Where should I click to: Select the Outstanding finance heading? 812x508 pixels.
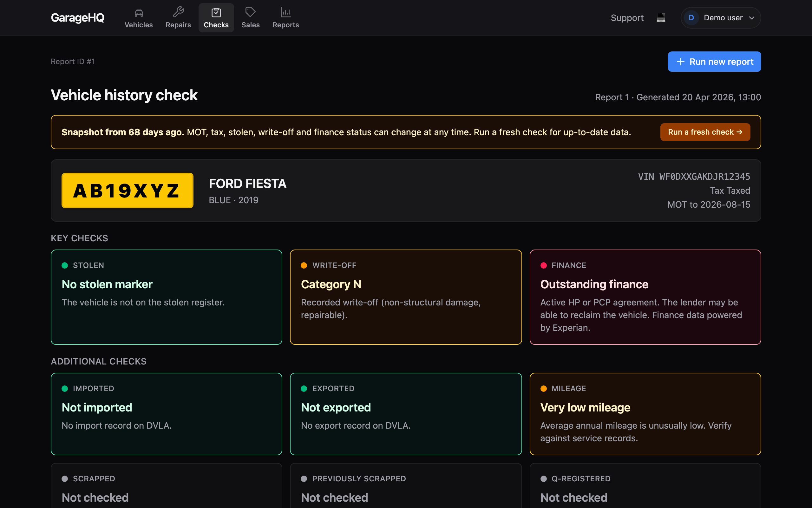pos(594,284)
